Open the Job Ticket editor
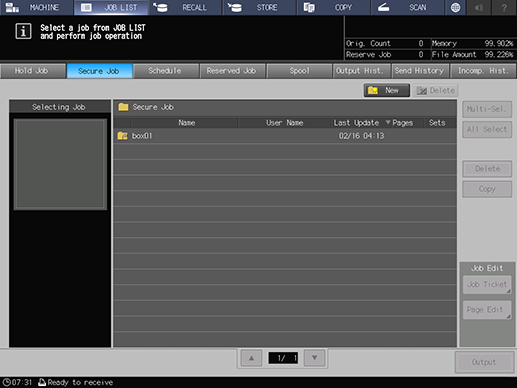 pyautogui.click(x=487, y=285)
